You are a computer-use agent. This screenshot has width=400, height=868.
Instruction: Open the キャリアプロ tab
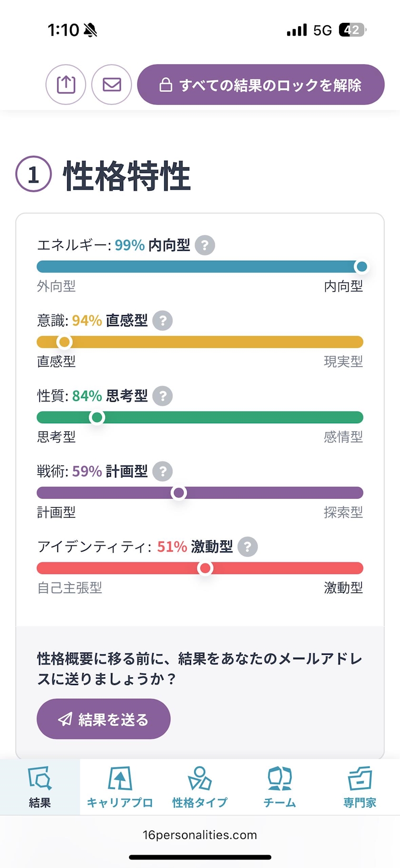pos(120,787)
